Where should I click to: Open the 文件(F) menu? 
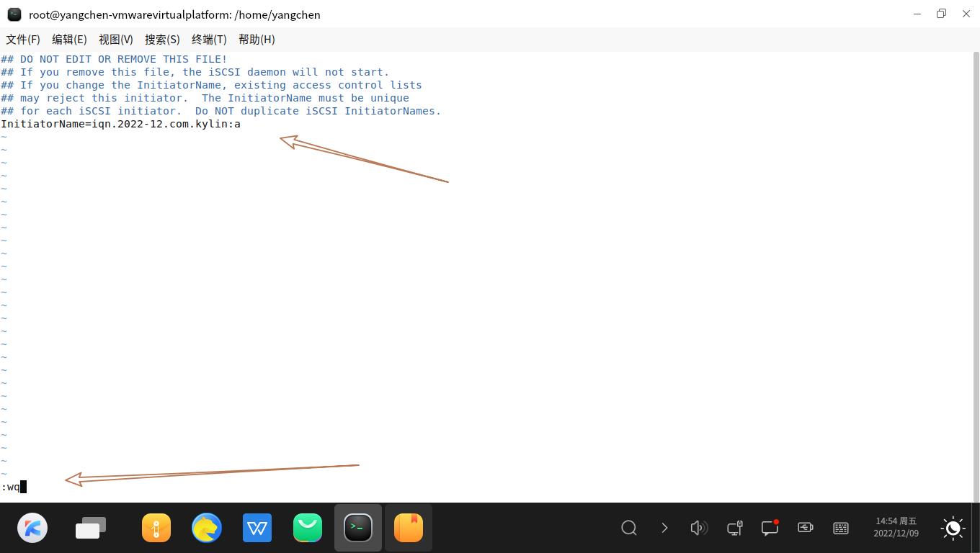click(x=23, y=40)
